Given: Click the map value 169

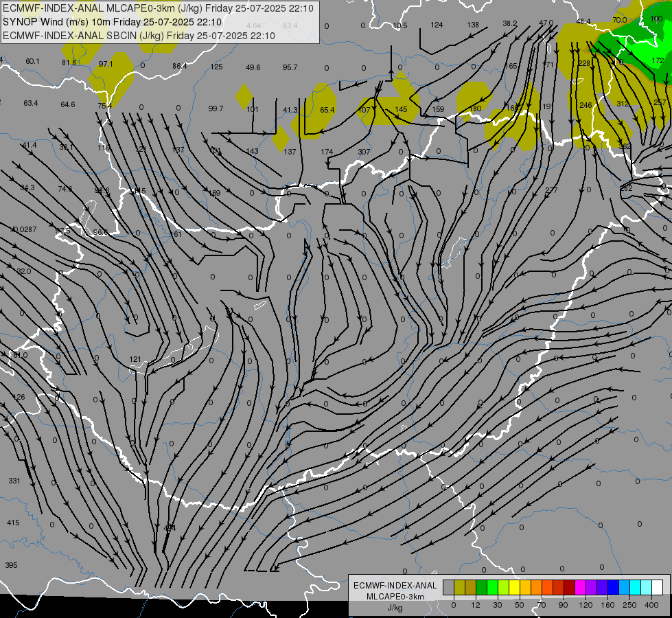Looking at the screenshot, I should pyautogui.click(x=215, y=193).
